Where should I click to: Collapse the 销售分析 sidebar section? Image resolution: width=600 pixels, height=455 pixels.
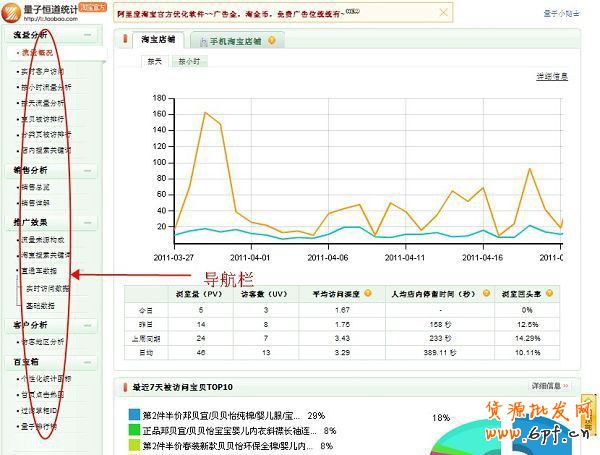pos(88,171)
